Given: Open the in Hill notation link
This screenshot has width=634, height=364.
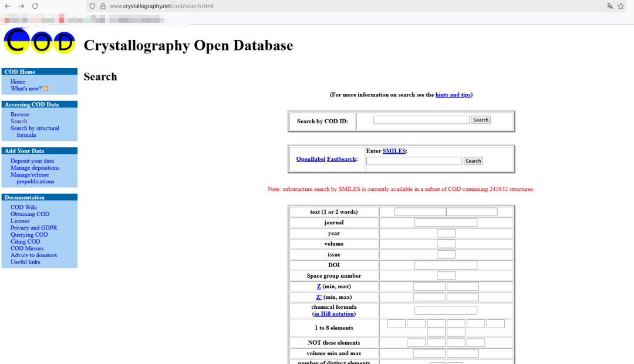Looking at the screenshot, I should click(x=334, y=314).
